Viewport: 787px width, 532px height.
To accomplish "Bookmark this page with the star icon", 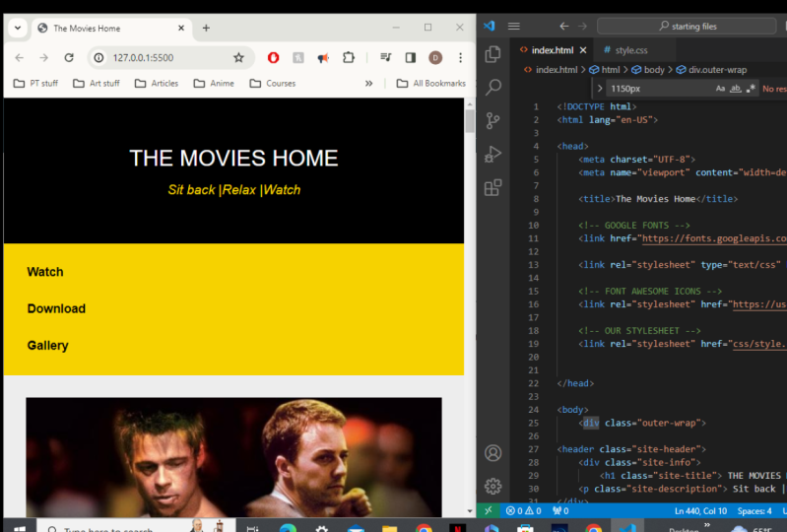I will (238, 58).
